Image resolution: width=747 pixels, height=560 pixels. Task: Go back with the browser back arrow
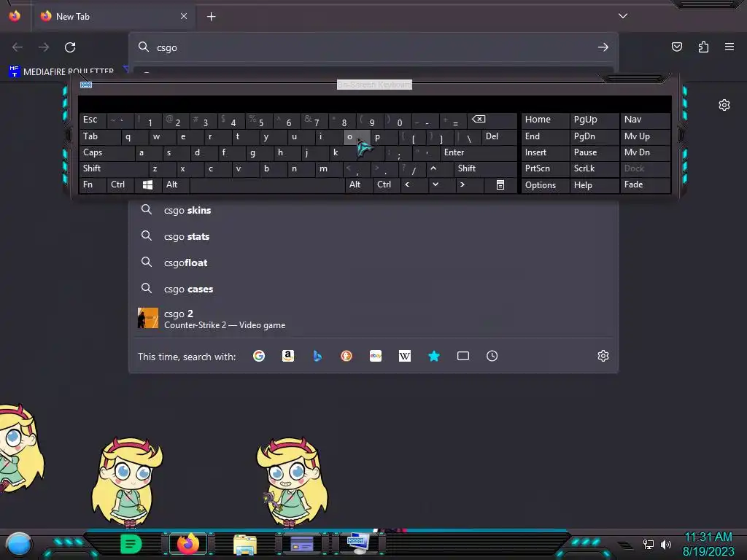(x=18, y=47)
